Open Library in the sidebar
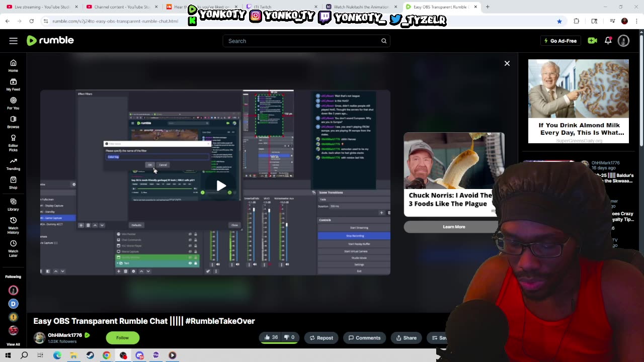 point(13,204)
